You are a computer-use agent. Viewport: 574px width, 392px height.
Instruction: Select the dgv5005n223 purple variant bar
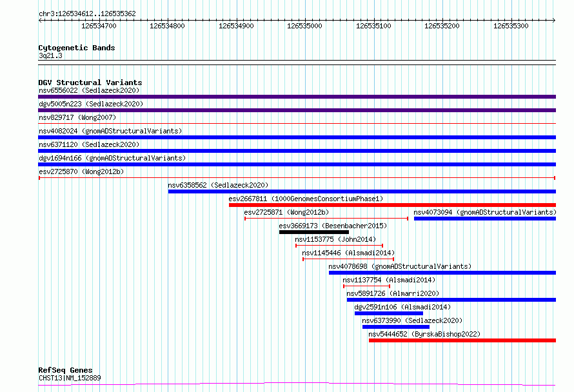click(x=297, y=110)
